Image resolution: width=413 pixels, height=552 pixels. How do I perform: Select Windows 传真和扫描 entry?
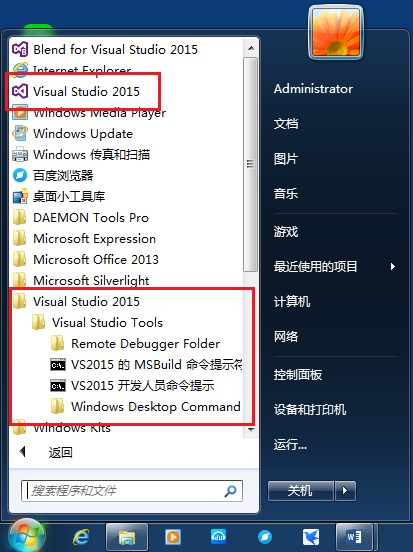click(92, 155)
